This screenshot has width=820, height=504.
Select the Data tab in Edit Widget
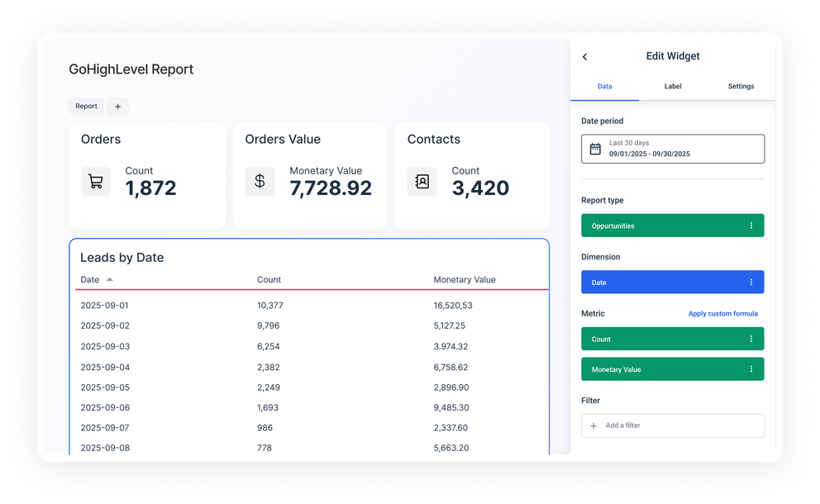pos(604,86)
